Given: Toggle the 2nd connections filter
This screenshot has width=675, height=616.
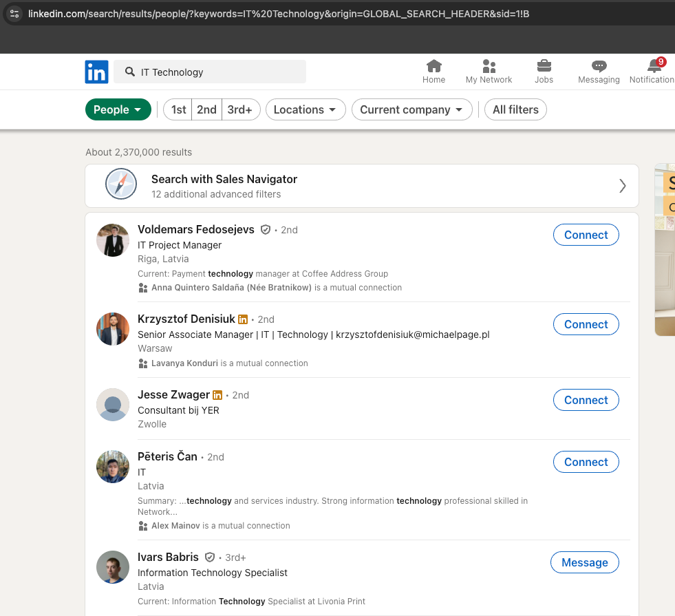Looking at the screenshot, I should 206,109.
